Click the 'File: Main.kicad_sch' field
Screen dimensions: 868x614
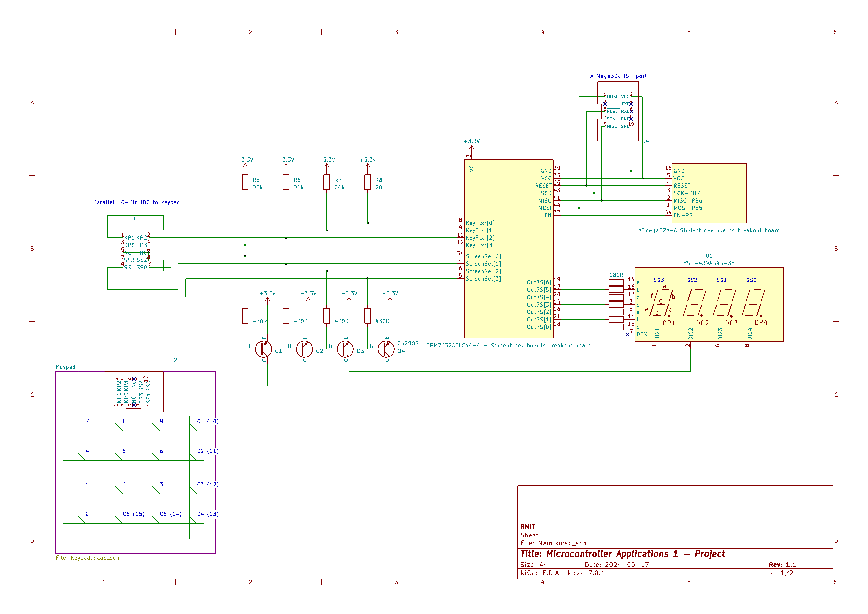coord(553,543)
